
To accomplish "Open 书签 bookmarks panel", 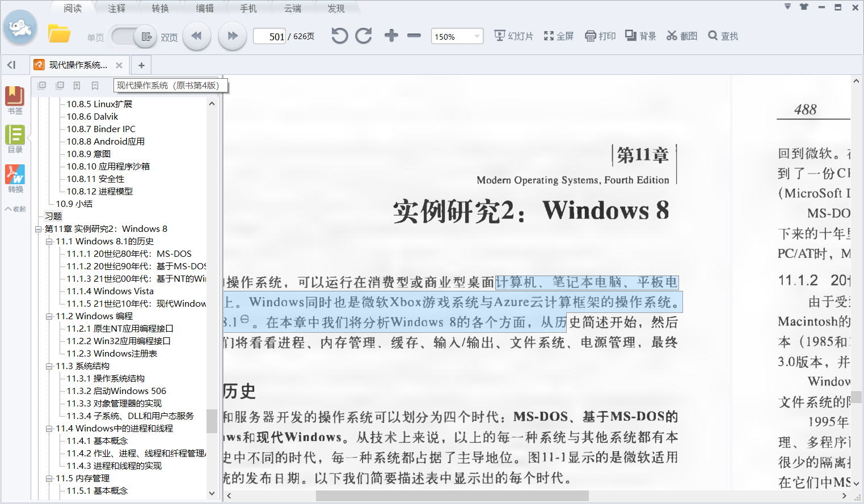I will (15, 100).
